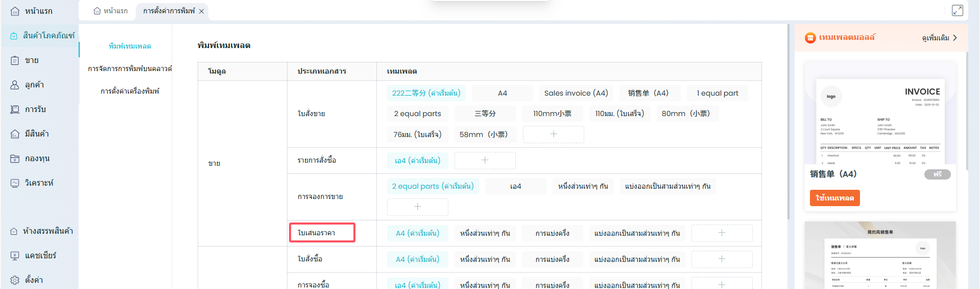Open the ตั้งค่า gear icon
This screenshot has height=289, width=980.
click(x=15, y=280)
